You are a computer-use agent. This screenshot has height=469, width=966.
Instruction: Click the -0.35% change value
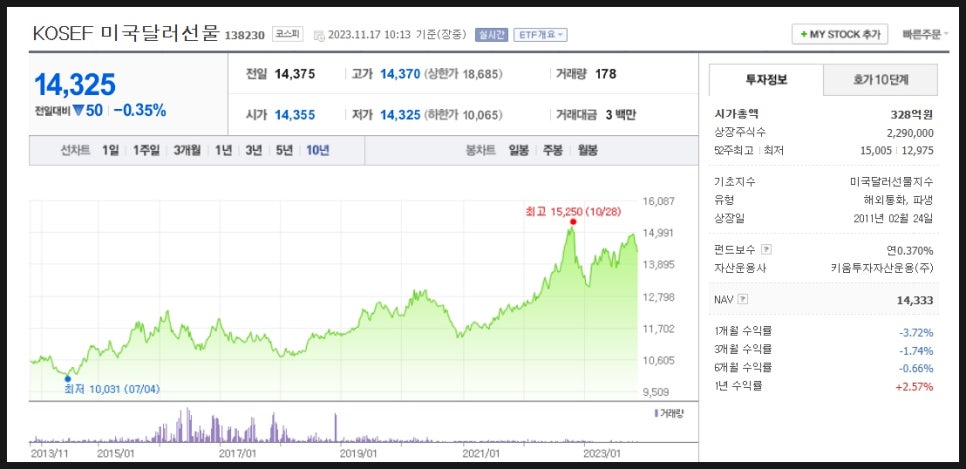(x=140, y=111)
